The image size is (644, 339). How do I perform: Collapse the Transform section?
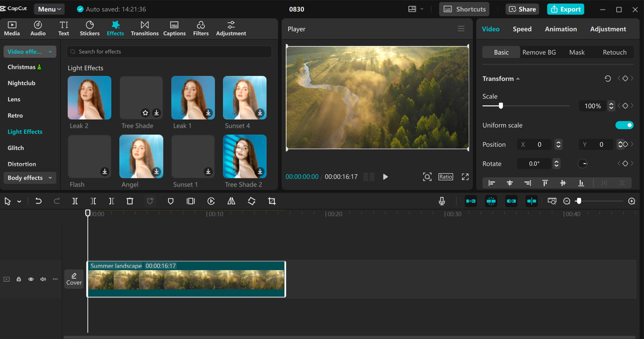[518, 79]
